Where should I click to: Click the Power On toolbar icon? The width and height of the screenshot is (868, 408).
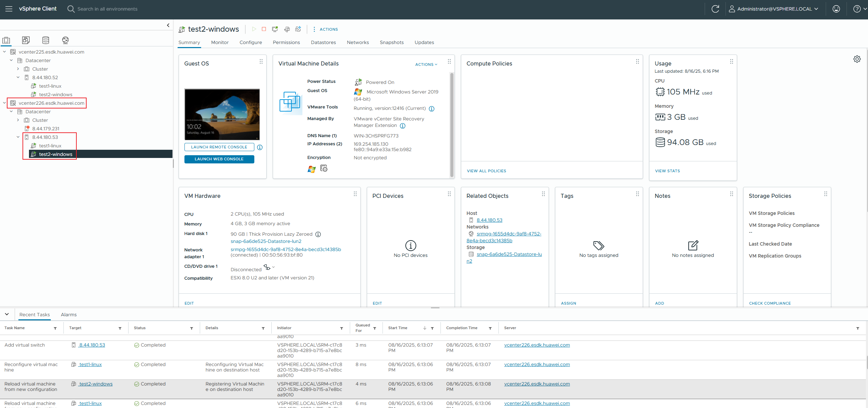pos(254,29)
